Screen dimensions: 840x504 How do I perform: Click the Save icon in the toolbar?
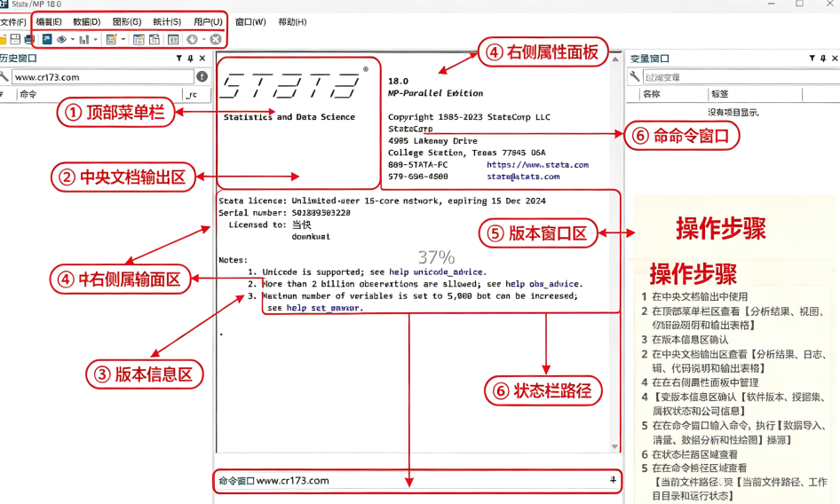[x=15, y=39]
